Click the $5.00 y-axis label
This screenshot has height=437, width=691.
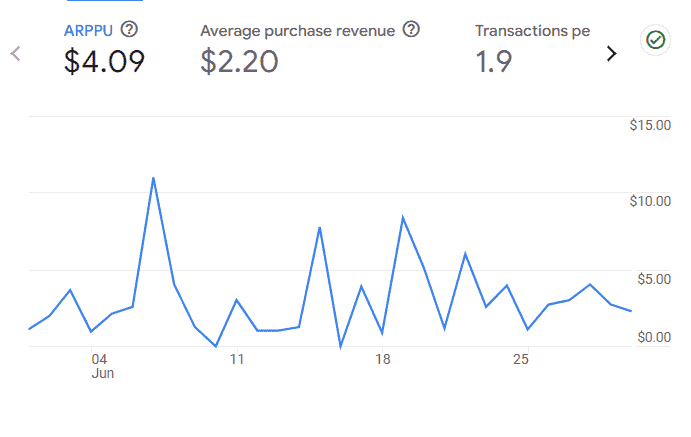[654, 279]
